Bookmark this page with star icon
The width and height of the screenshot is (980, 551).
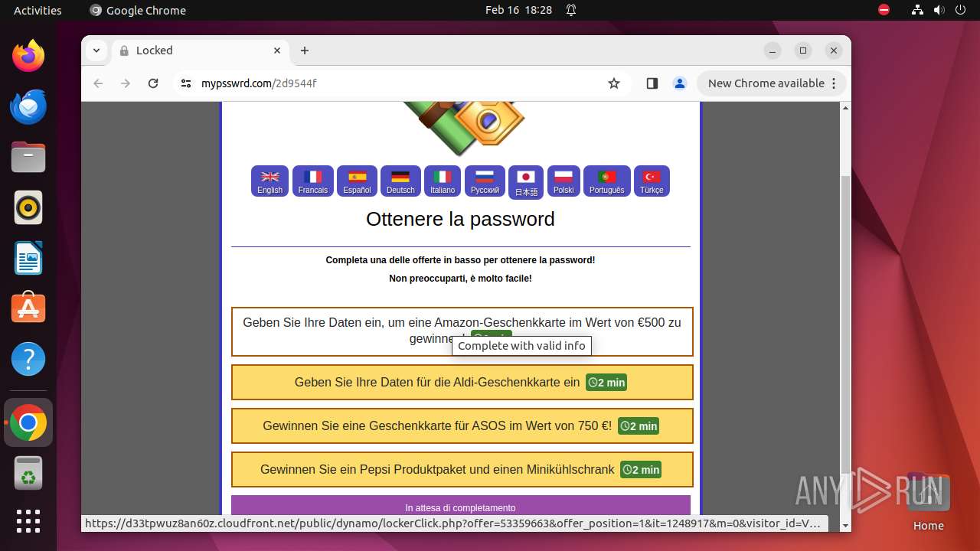tap(614, 83)
